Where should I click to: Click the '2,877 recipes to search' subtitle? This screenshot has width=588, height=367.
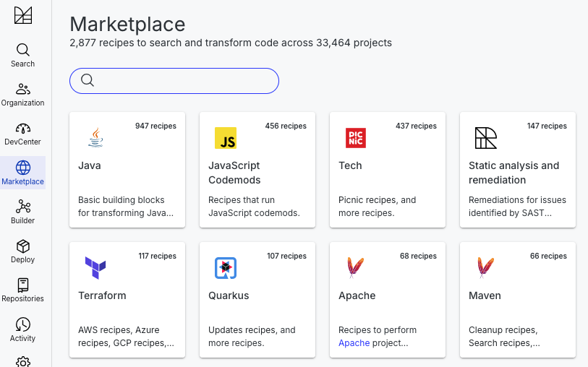pos(231,43)
